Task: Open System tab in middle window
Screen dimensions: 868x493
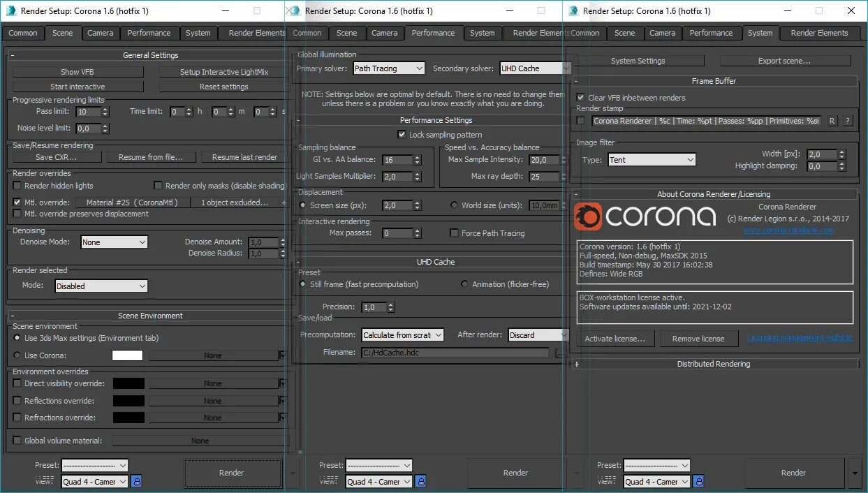Action: (x=483, y=33)
